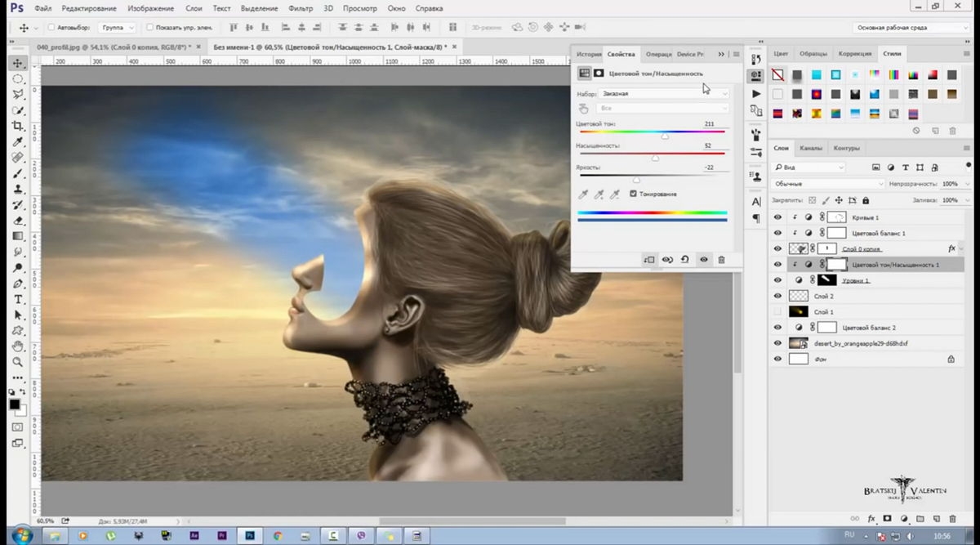
Task: Click the lock all layers icon
Action: 866,200
